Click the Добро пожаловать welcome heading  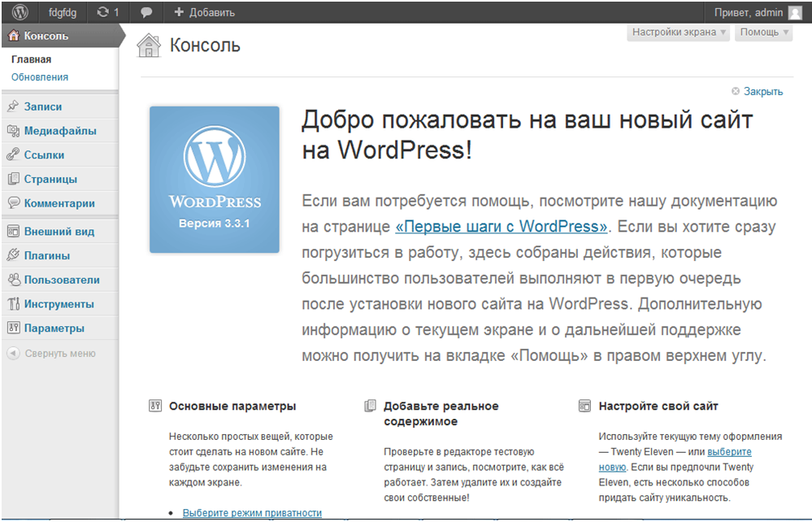[528, 135]
